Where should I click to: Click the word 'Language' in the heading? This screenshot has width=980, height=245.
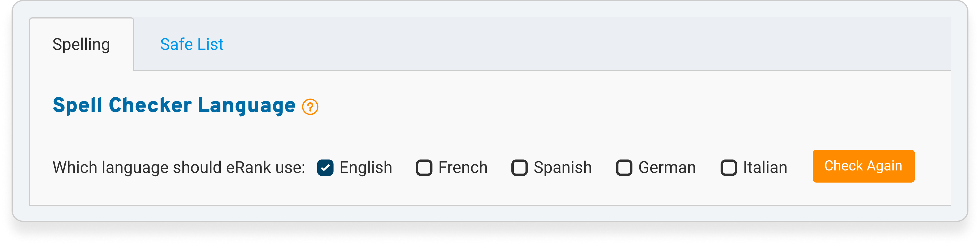tap(246, 106)
